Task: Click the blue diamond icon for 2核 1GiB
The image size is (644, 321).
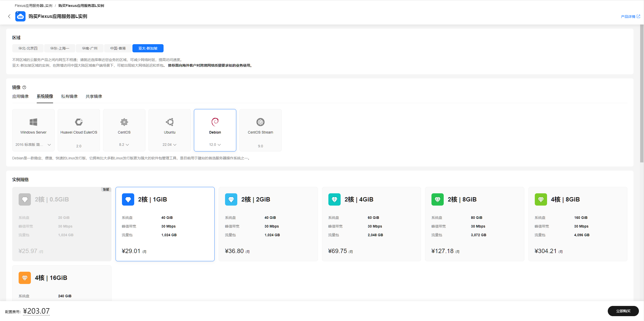Action: [x=128, y=199]
